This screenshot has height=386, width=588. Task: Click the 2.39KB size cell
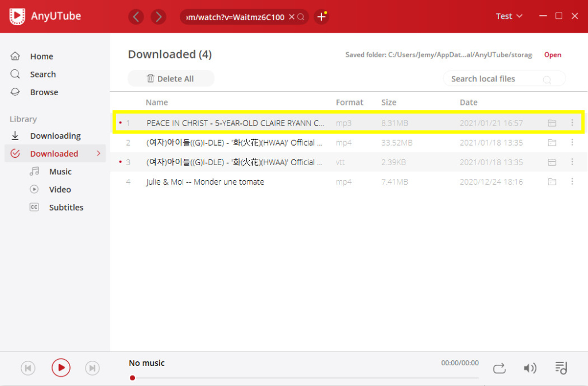(x=393, y=162)
